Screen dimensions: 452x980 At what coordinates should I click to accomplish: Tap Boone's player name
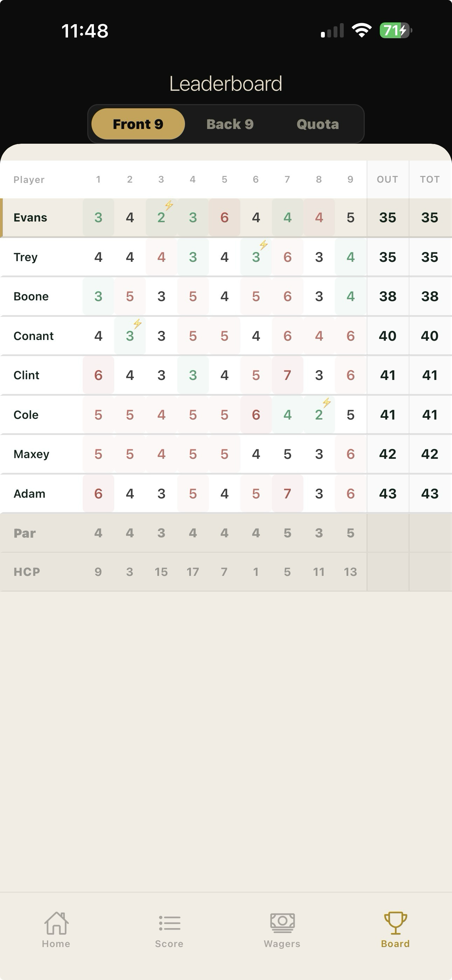[x=31, y=296]
